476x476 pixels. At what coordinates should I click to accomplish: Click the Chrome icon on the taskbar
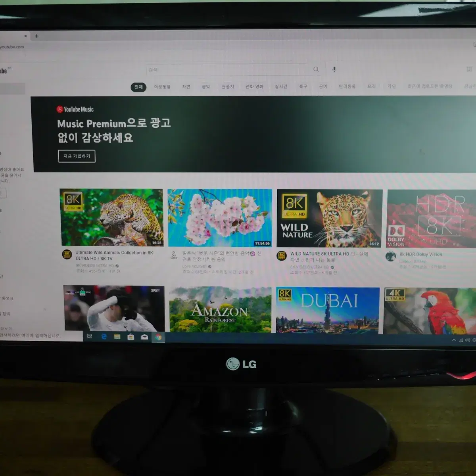[x=158, y=337]
